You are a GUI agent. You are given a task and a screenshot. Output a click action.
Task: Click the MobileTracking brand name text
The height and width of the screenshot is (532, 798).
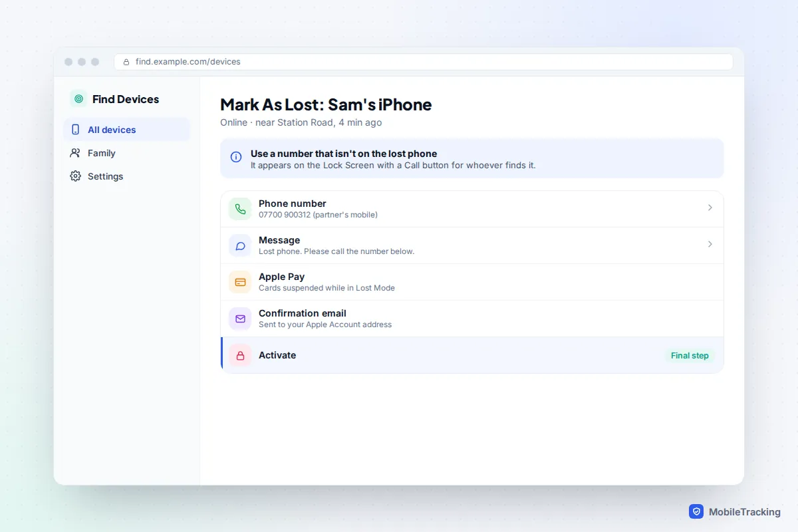click(745, 512)
